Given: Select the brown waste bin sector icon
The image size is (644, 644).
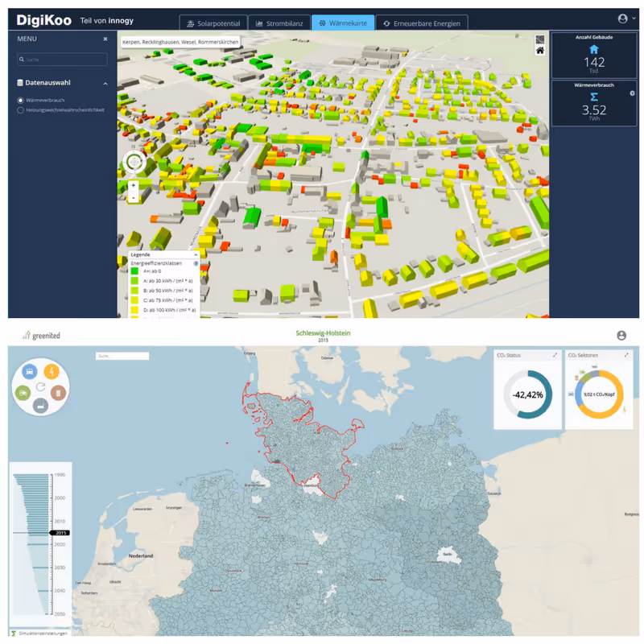Looking at the screenshot, I should [x=58, y=393].
